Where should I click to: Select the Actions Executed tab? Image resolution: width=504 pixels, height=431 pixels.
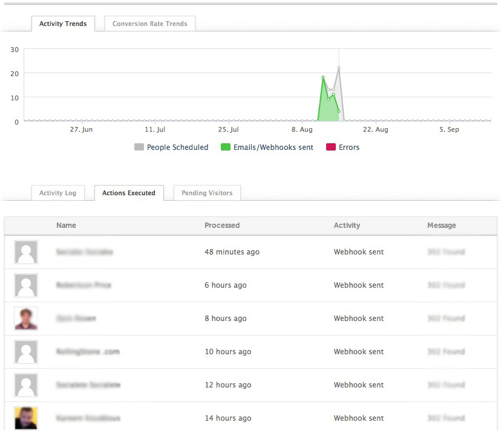pos(129,193)
